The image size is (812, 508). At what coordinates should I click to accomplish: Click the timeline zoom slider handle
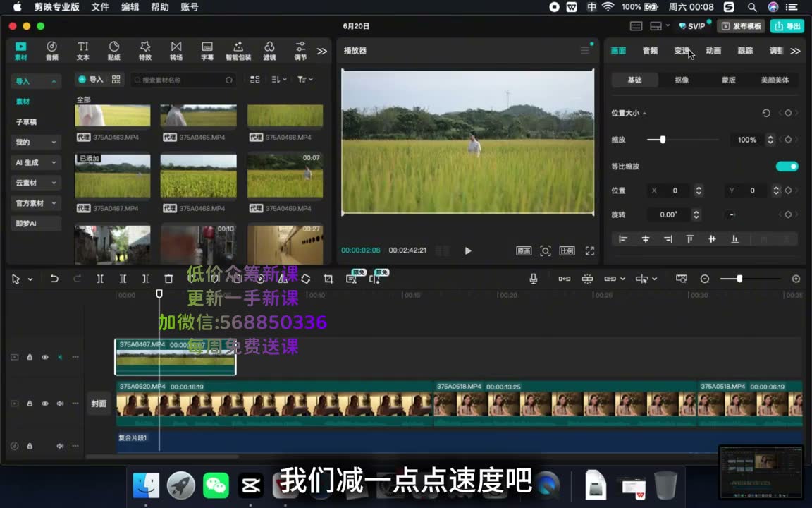click(x=739, y=279)
